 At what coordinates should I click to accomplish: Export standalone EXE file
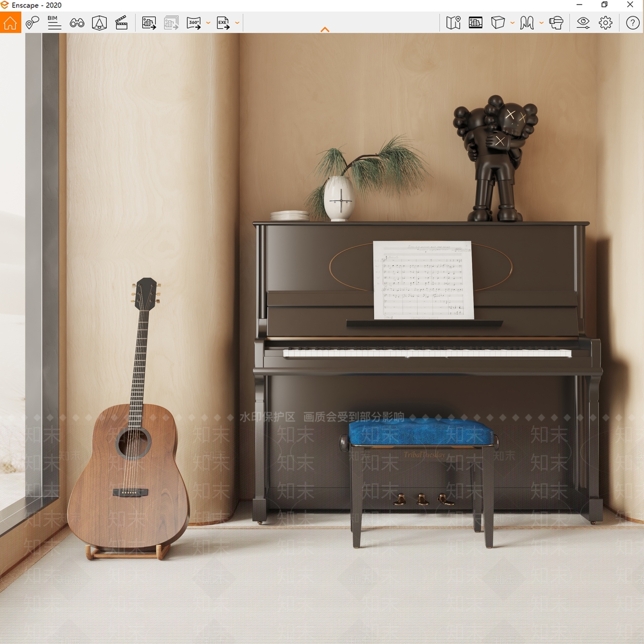pos(223,23)
